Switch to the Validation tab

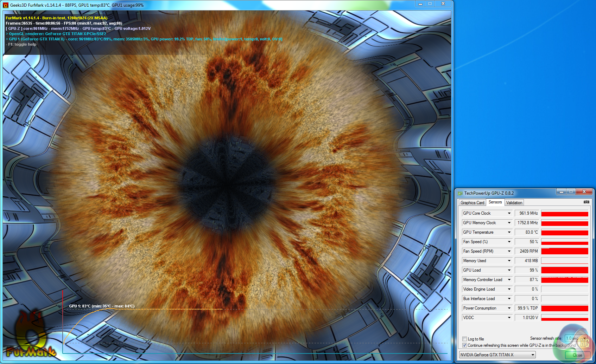coord(514,203)
